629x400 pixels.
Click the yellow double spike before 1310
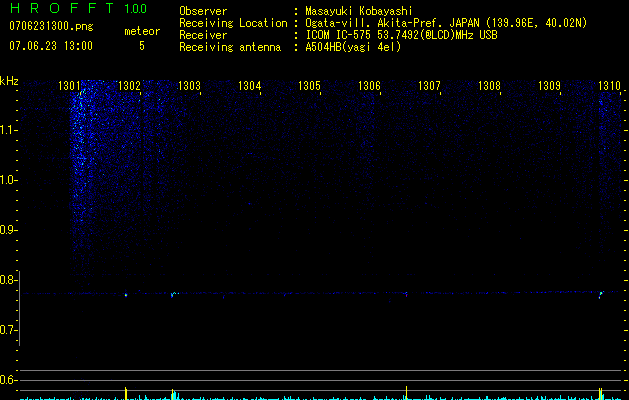[x=601, y=394]
